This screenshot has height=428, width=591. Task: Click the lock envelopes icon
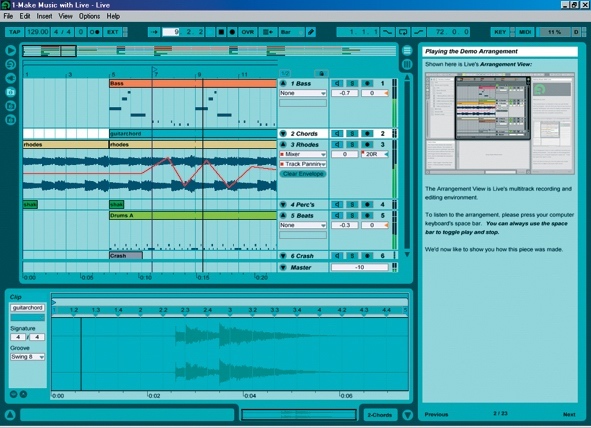321,73
